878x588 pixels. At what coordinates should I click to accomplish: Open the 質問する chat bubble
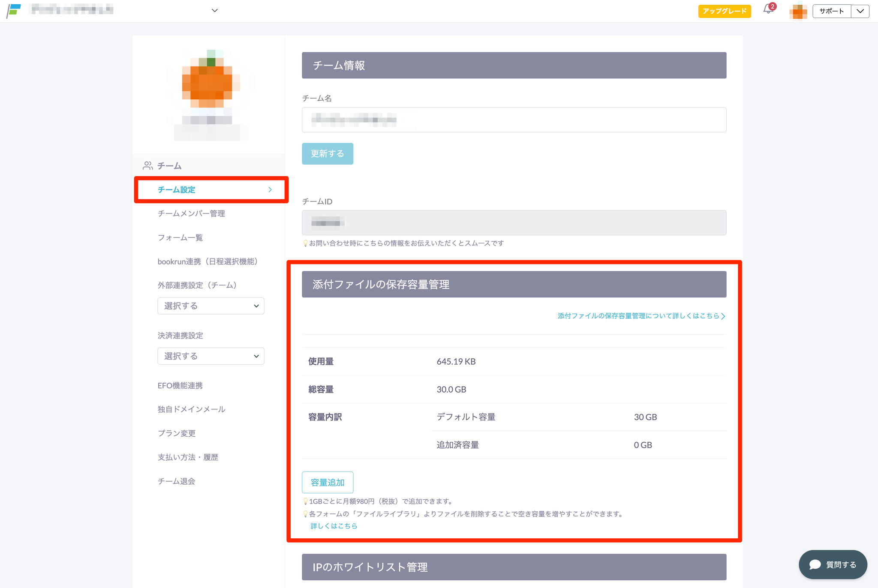(833, 564)
